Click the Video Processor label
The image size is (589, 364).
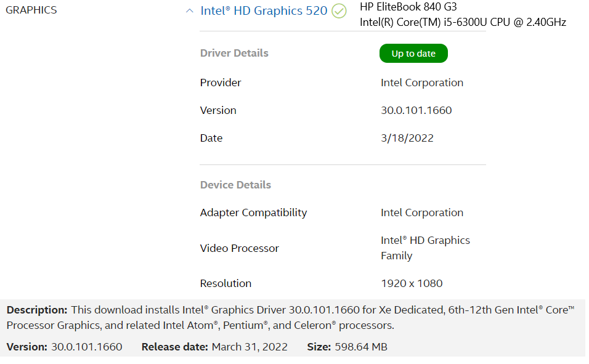click(x=239, y=248)
